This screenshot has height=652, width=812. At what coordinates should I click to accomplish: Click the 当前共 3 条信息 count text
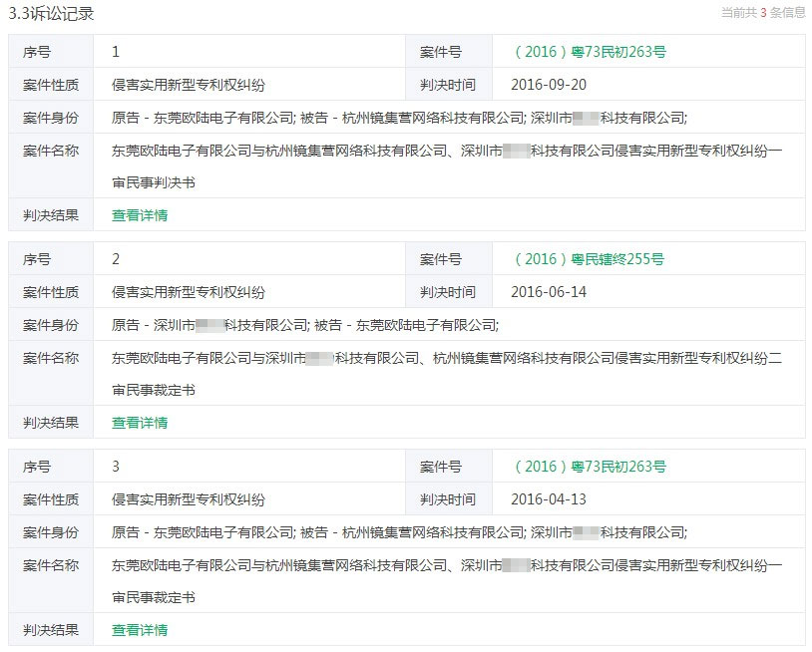coord(763,13)
